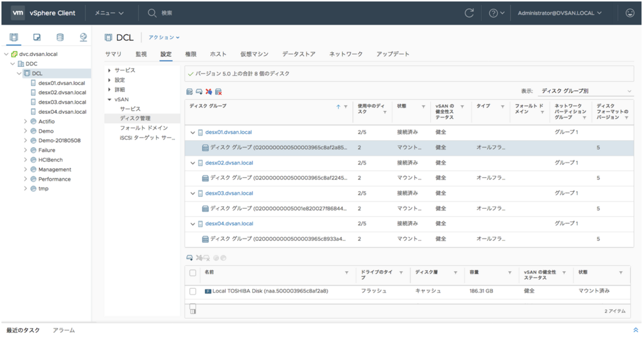644x337 pixels.
Task: Switch to the 仮想マシン tab
Action: tap(254, 54)
